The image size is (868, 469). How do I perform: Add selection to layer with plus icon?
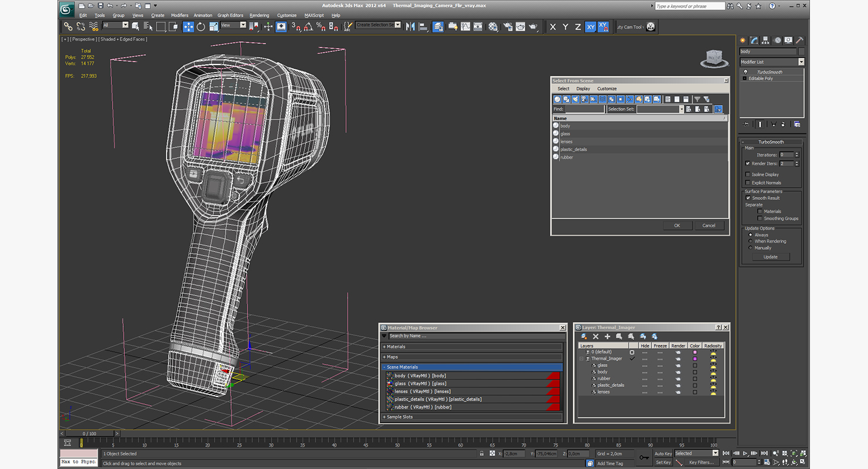[x=607, y=337]
